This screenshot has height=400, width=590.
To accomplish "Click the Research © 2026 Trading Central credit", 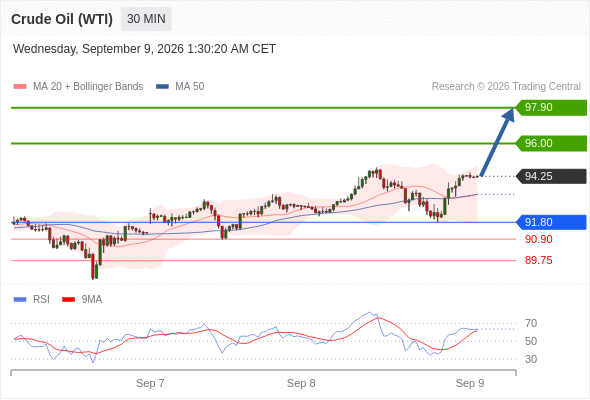I will pyautogui.click(x=506, y=87).
